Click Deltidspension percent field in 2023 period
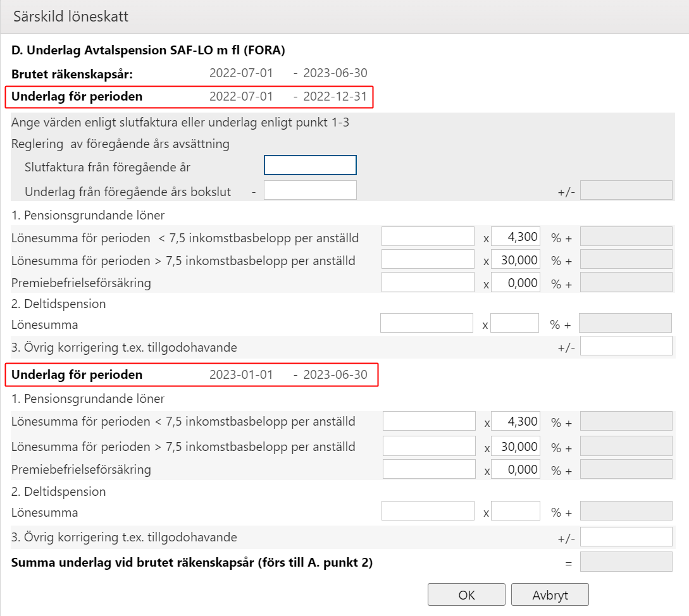Image resolution: width=689 pixels, height=616 pixels. [516, 510]
